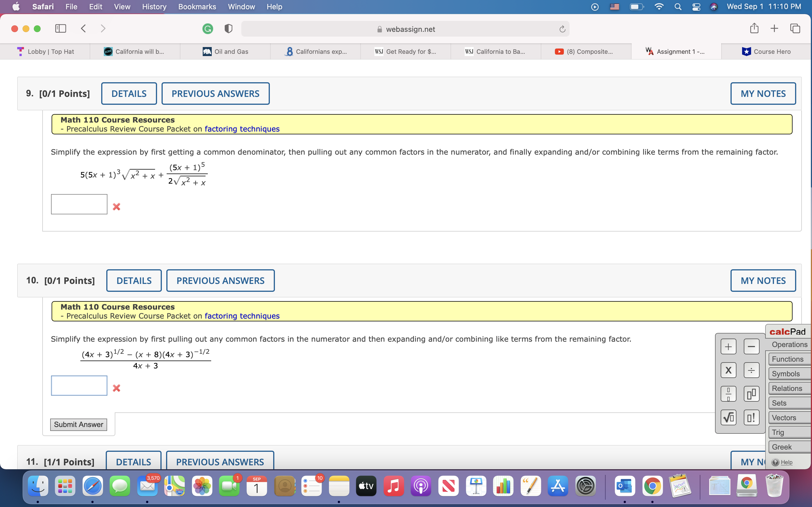Insert a fraction using calcPad fraction button
Screen dimensions: 812x507
click(728, 394)
